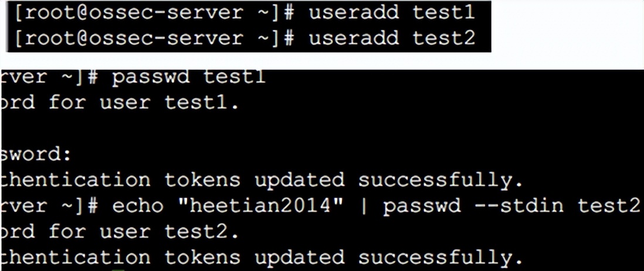Click 'test2' in second useradd line
644x271 pixels.
click(x=444, y=39)
